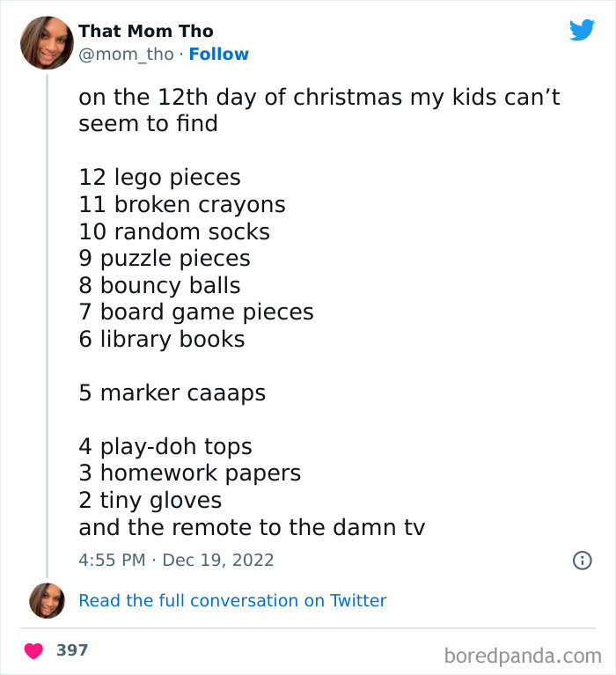Follow the @mom_tho account
Screen dimensions: 616x675
[218, 55]
